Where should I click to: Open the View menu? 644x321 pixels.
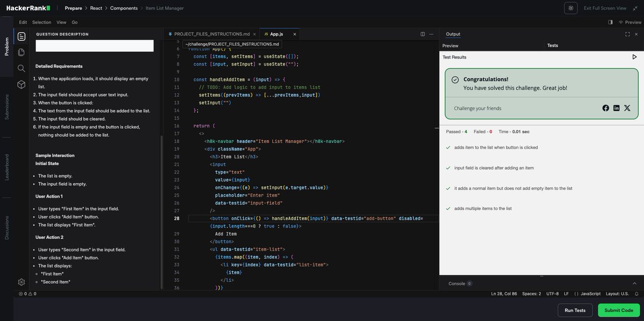pyautogui.click(x=61, y=22)
